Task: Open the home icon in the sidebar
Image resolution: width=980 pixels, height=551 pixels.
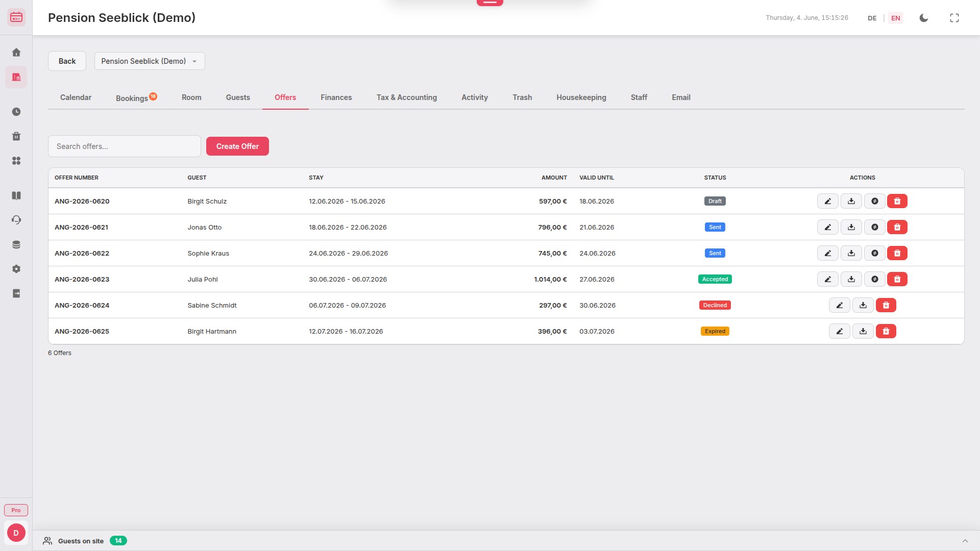Action: tap(16, 53)
